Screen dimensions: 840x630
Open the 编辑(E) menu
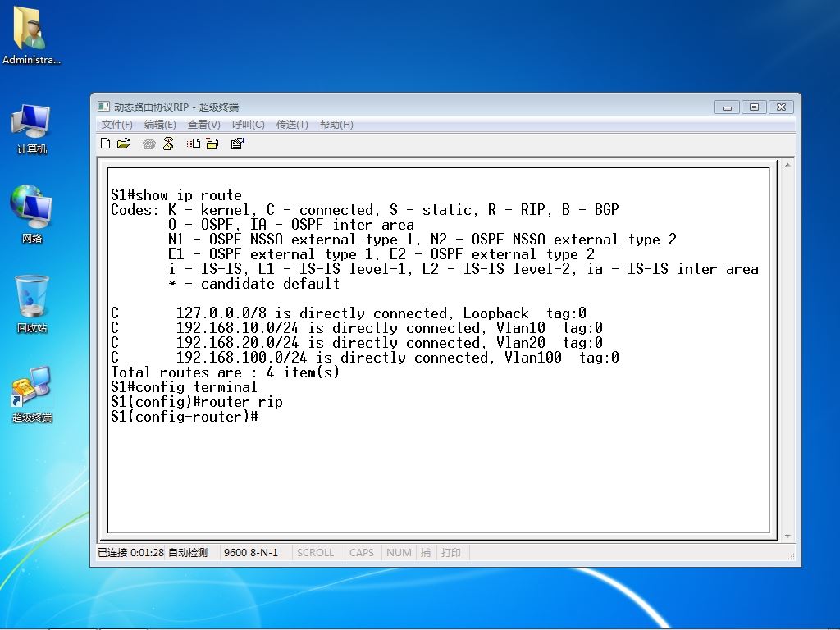[160, 125]
